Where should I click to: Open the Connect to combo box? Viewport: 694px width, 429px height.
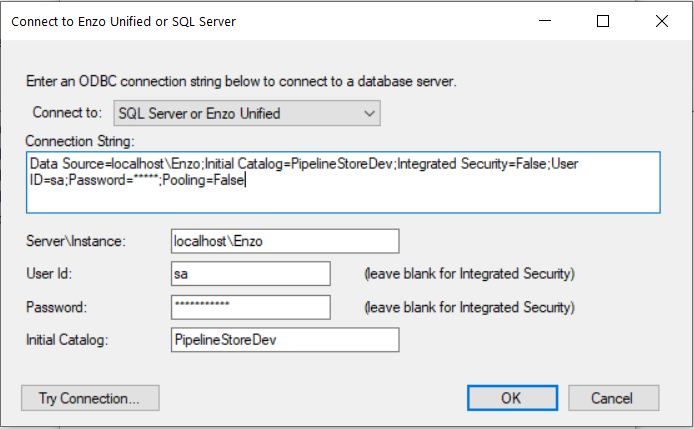(x=247, y=113)
